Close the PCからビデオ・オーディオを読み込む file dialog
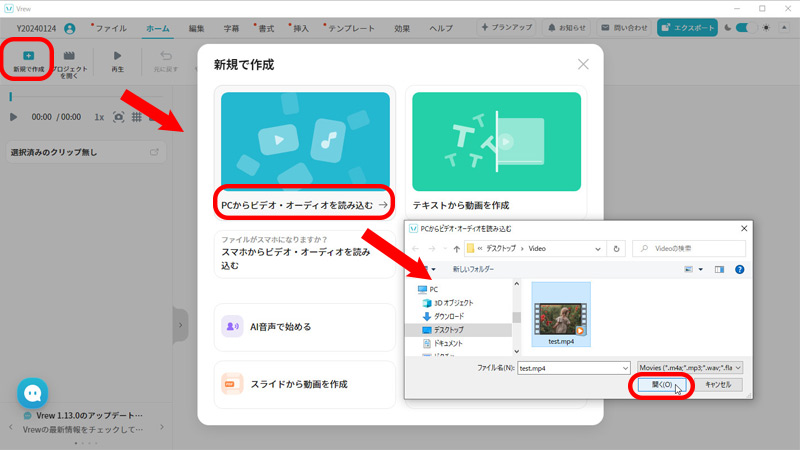Screen dimensions: 800x450 click(744, 229)
